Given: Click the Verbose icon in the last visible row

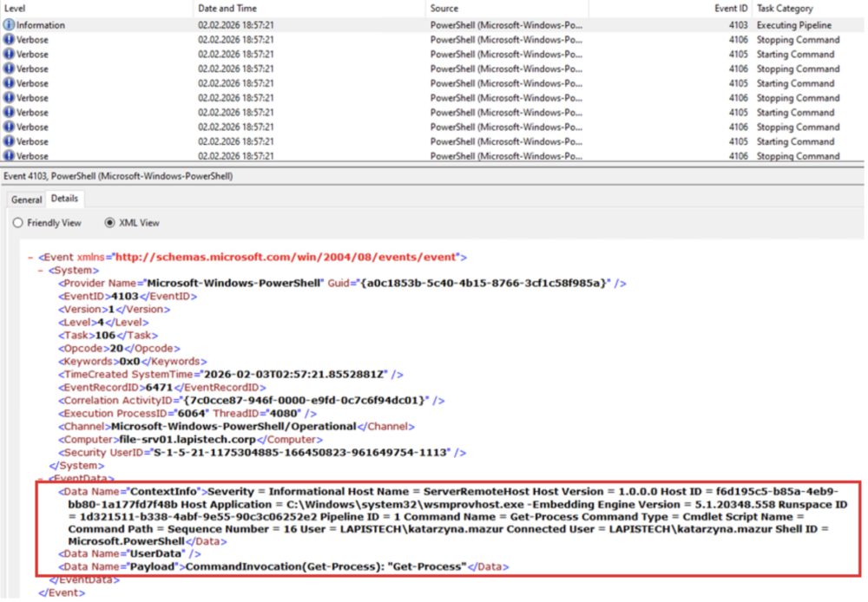Looking at the screenshot, I should point(10,156).
